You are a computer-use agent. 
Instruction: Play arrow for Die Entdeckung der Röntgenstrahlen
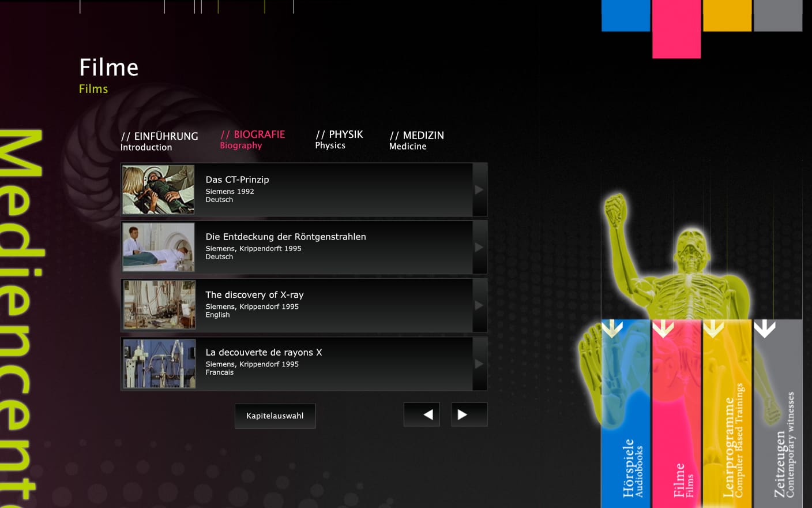[479, 247]
